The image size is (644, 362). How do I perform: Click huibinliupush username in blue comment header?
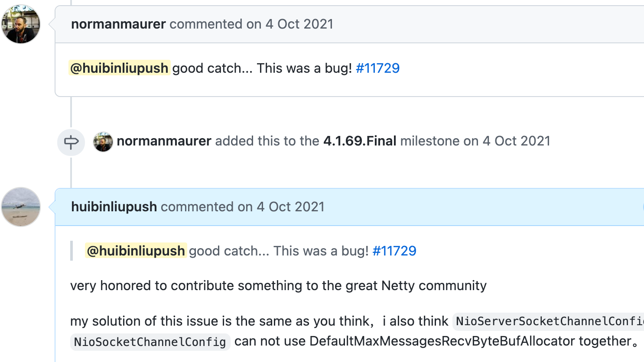coord(114,207)
